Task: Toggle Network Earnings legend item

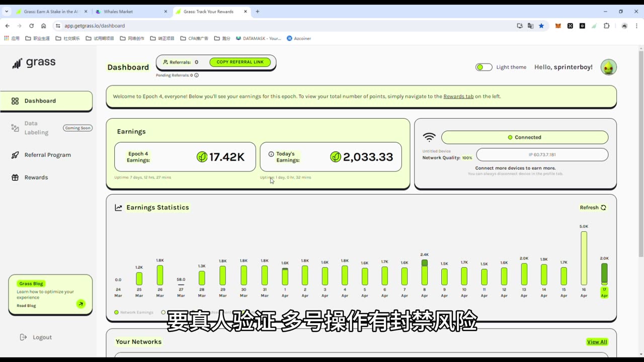Action: click(134, 312)
